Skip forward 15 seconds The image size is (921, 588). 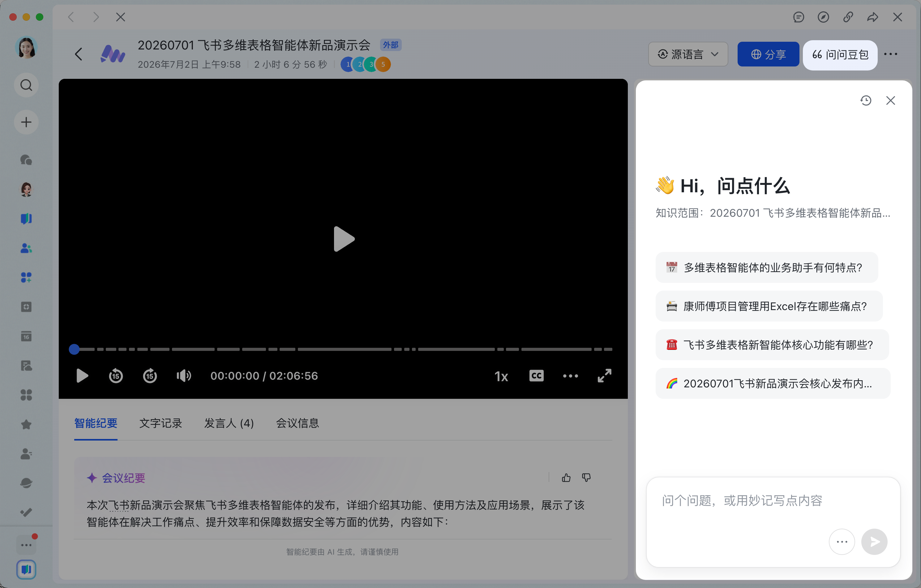(150, 376)
